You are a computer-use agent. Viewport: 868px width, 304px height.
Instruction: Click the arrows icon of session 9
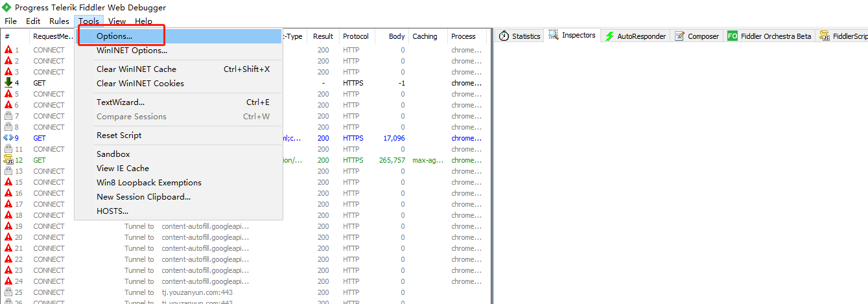pyautogui.click(x=8, y=138)
